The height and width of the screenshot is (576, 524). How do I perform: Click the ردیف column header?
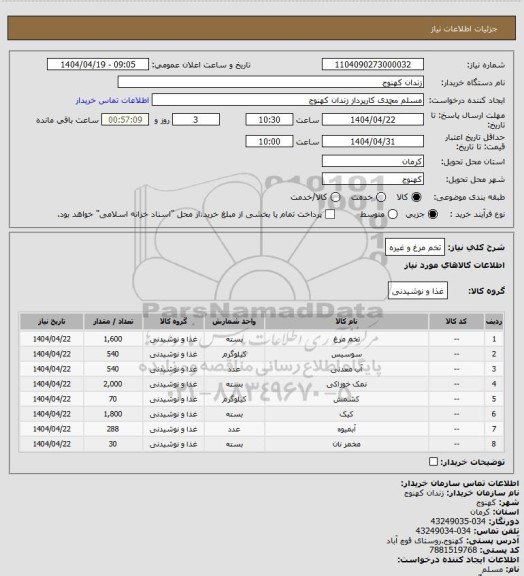[494, 321]
